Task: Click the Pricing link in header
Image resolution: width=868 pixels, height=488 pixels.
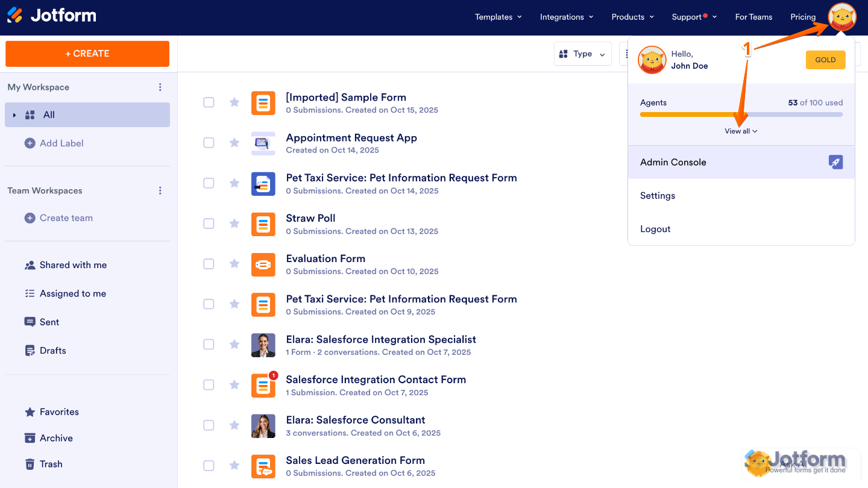Action: 803,17
